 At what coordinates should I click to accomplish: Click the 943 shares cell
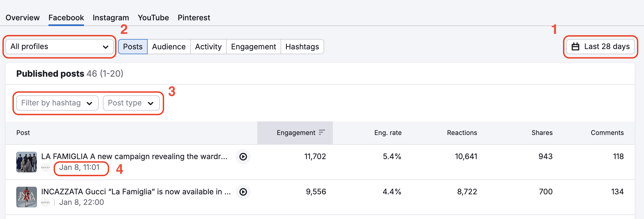545,156
